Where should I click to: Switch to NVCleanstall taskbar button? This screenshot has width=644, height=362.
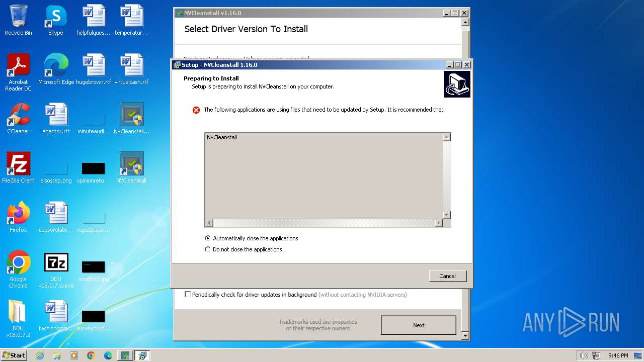pyautogui.click(x=125, y=355)
